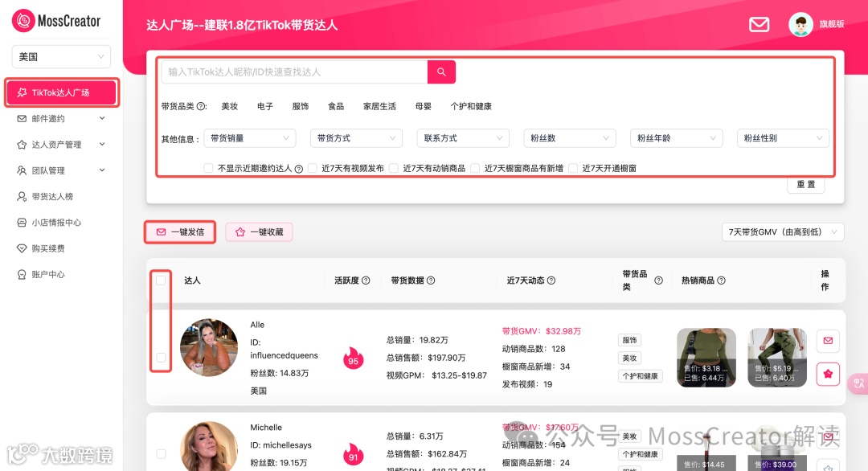Click the 服饰 tag in Alle's row

pyautogui.click(x=629, y=340)
